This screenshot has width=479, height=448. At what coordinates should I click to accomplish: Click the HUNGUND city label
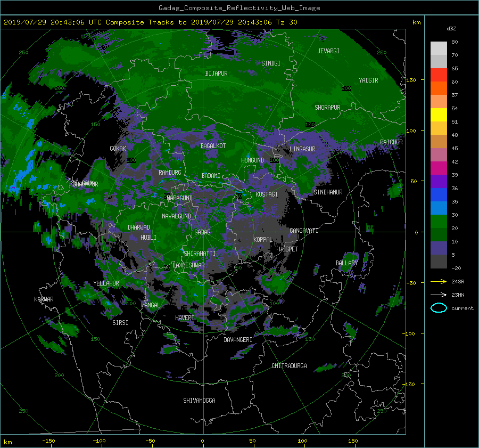click(252, 160)
